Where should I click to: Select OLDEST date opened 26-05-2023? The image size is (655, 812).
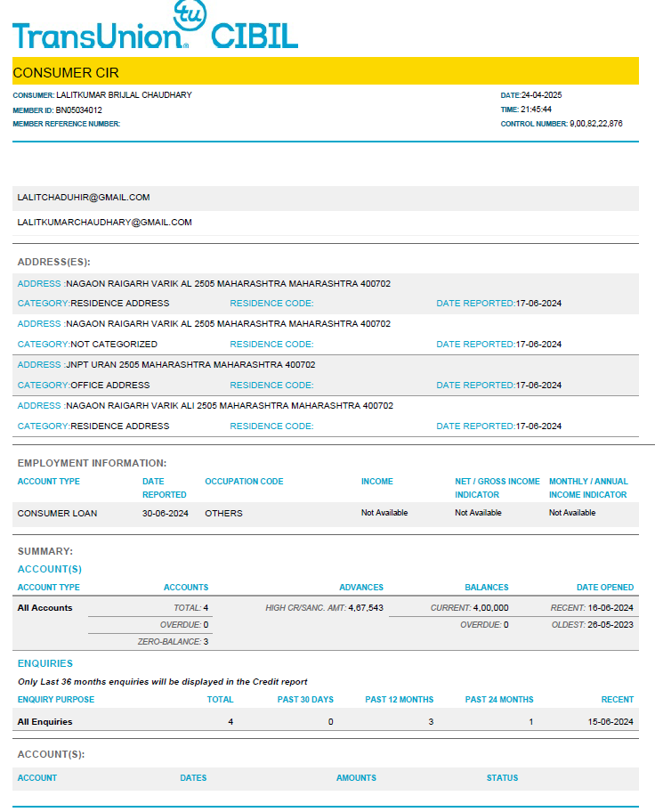[x=593, y=624]
